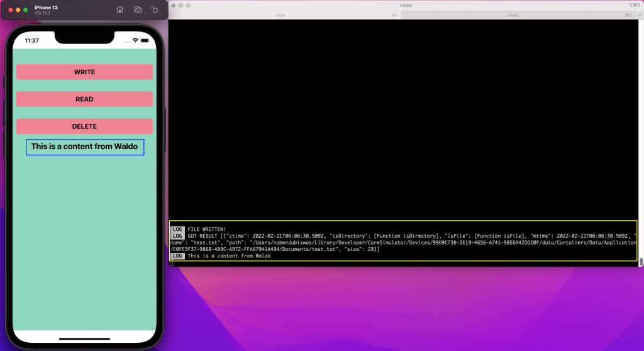
Task: Click the battery icon in phone status bar
Action: click(x=145, y=40)
